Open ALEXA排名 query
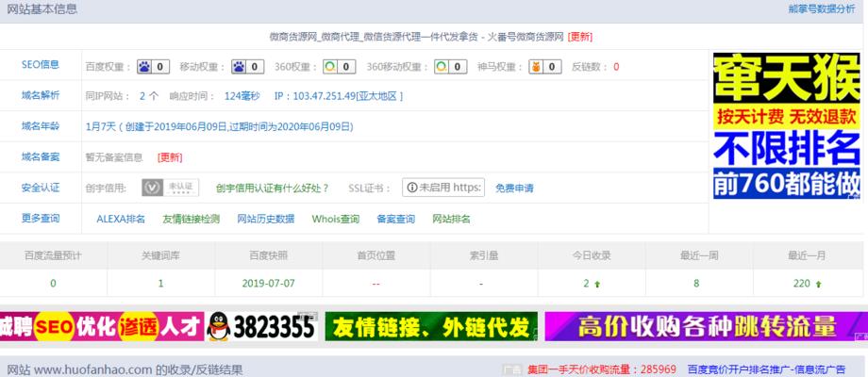The height and width of the screenshot is (377, 868). tap(121, 219)
